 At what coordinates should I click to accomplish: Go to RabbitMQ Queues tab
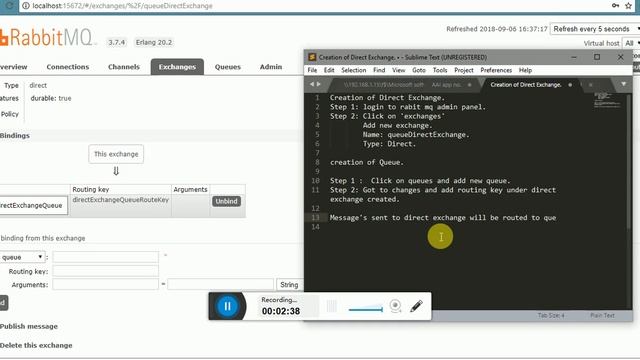(228, 67)
